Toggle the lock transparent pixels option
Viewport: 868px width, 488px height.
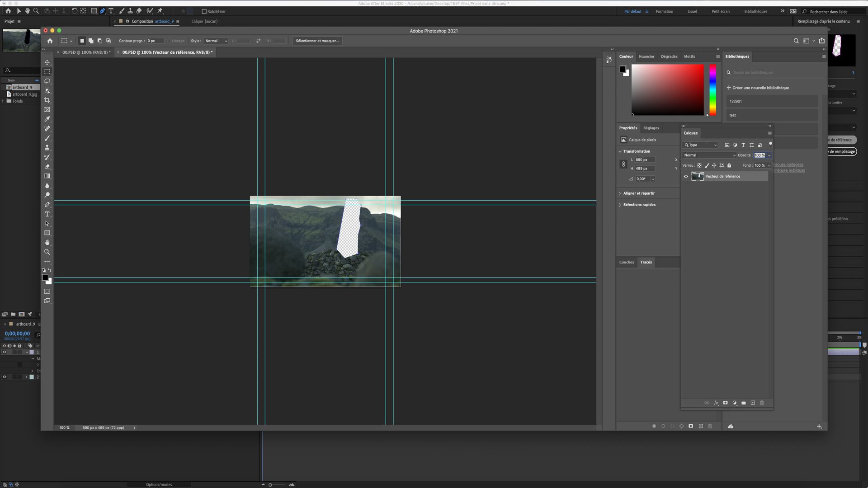[x=700, y=165]
